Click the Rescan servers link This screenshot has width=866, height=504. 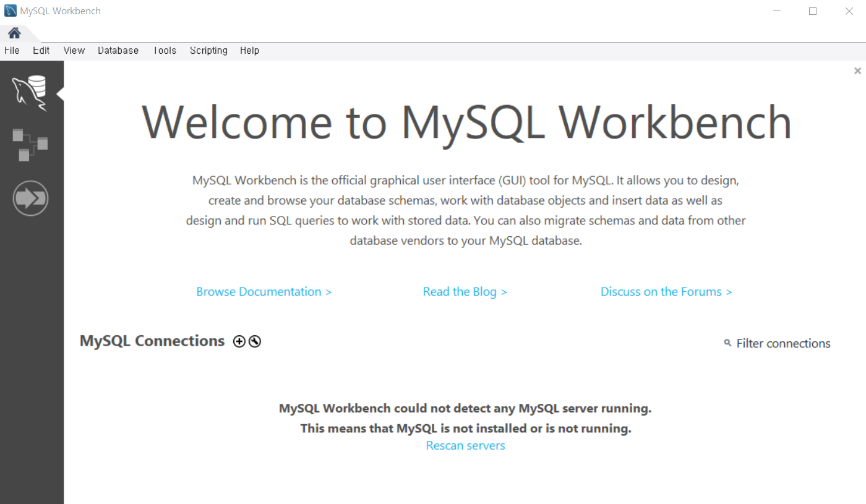(466, 446)
